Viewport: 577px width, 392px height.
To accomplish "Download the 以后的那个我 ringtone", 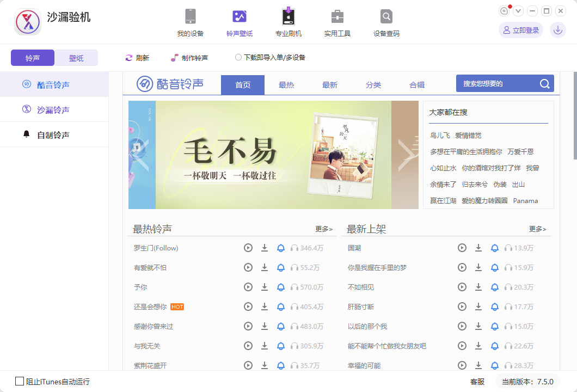I will [x=478, y=326].
